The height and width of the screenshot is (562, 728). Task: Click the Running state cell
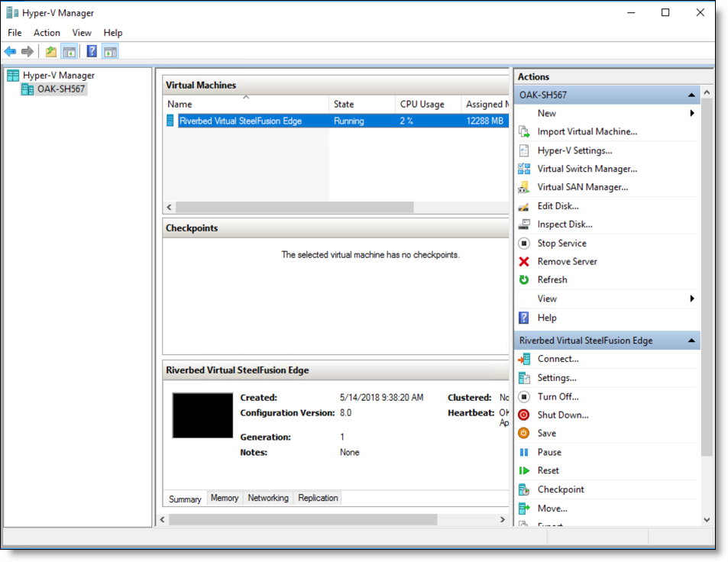click(348, 121)
